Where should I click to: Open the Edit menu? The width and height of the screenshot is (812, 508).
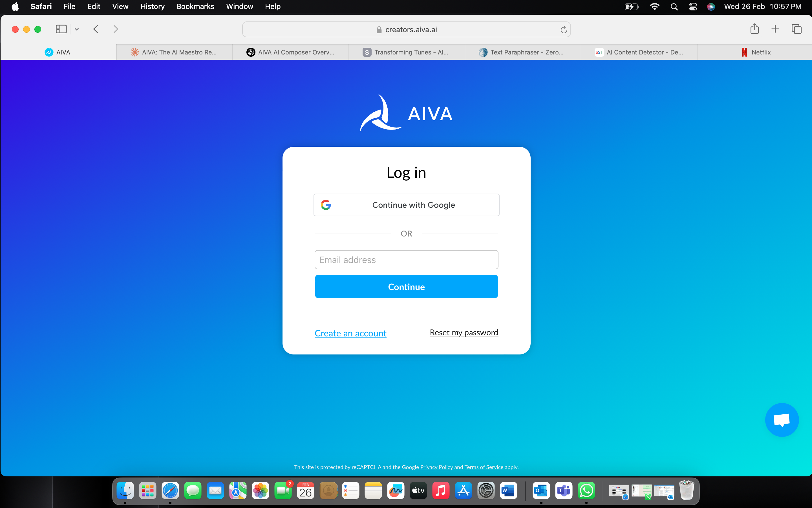(x=94, y=6)
